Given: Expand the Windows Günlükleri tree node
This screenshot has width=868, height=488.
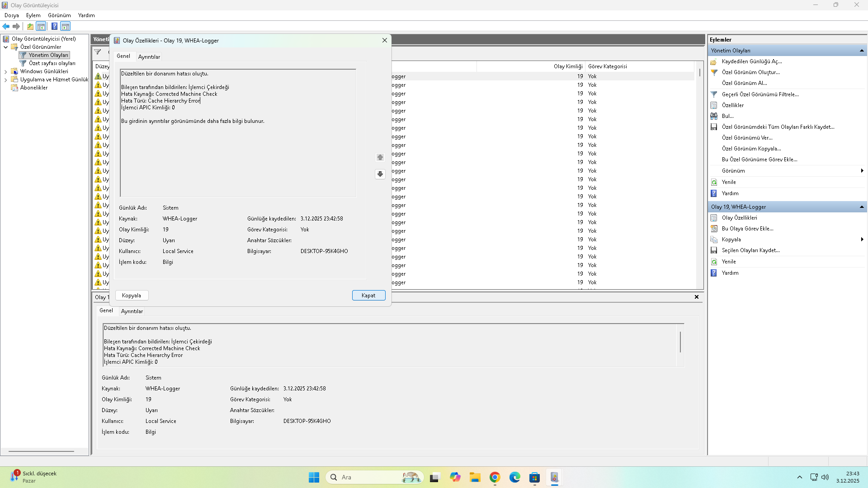Looking at the screenshot, I should (5, 71).
